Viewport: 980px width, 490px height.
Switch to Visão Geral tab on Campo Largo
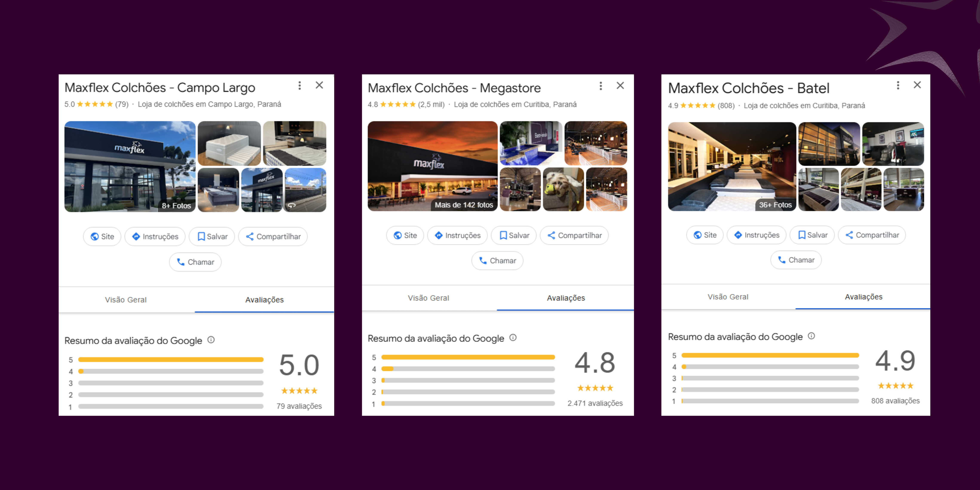126,300
